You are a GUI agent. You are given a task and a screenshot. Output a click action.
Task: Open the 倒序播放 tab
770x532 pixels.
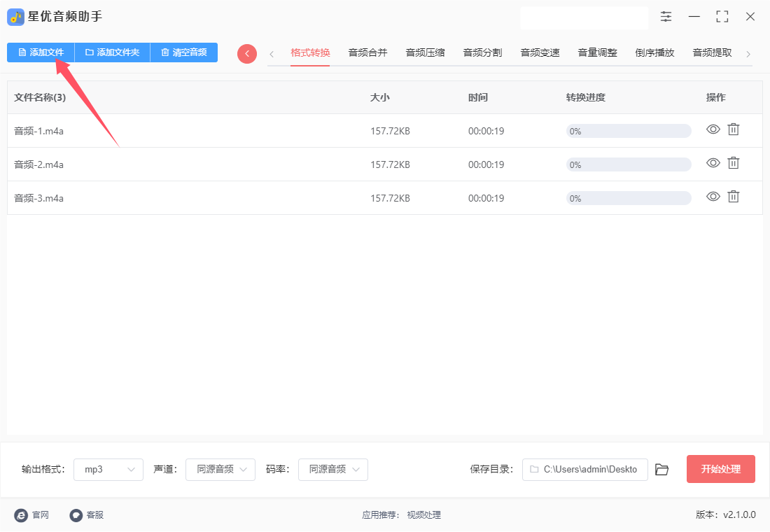coord(654,52)
